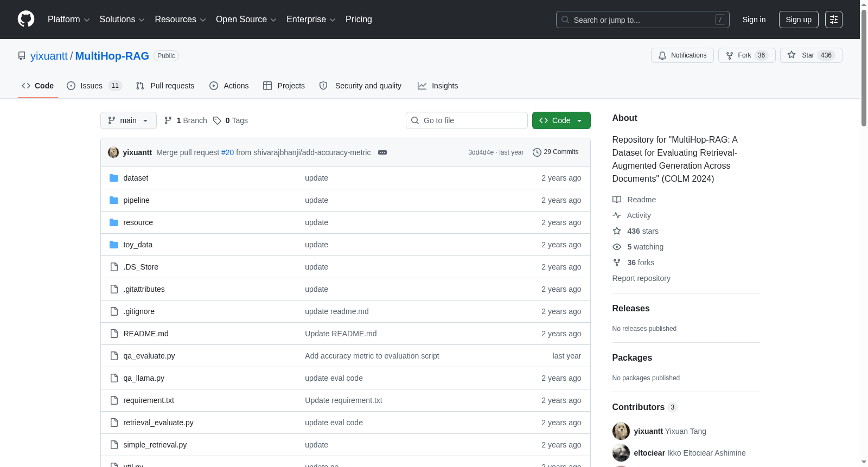This screenshot has width=868, height=467.
Task: Open the Releases section heading
Action: point(631,308)
